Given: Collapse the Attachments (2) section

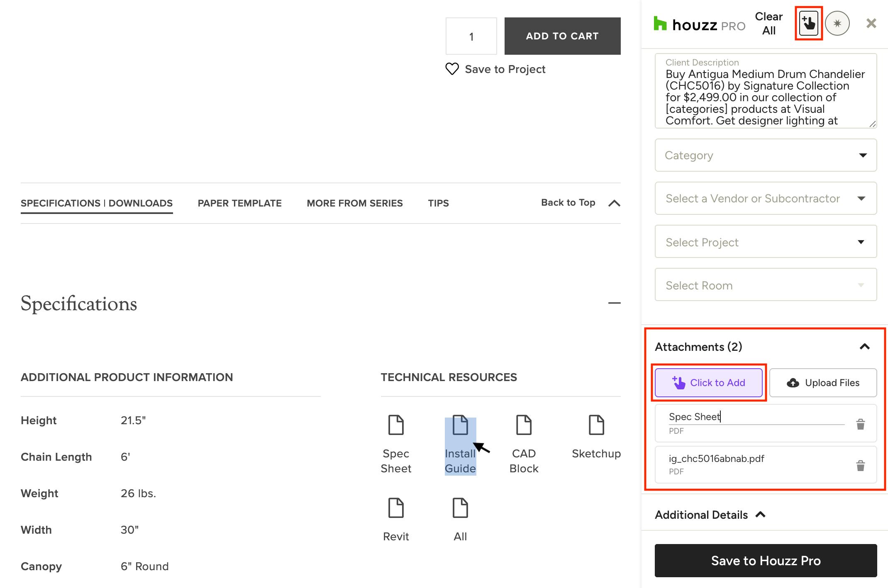Looking at the screenshot, I should pos(865,347).
